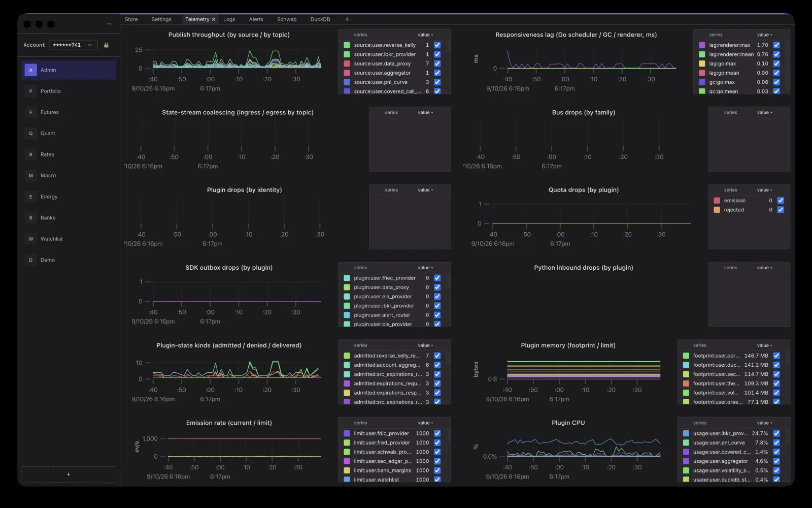Uncheck plugin:user.ffiec_provider checkbox

[437, 278]
